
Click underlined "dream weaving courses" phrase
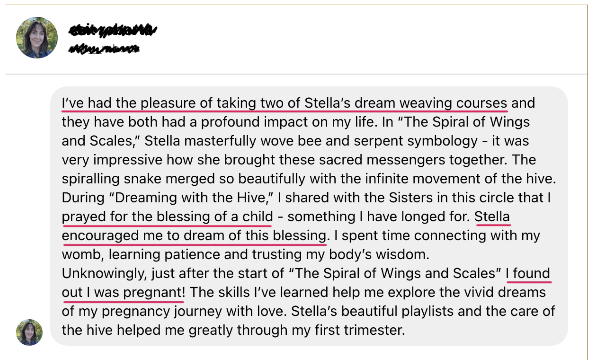point(430,103)
